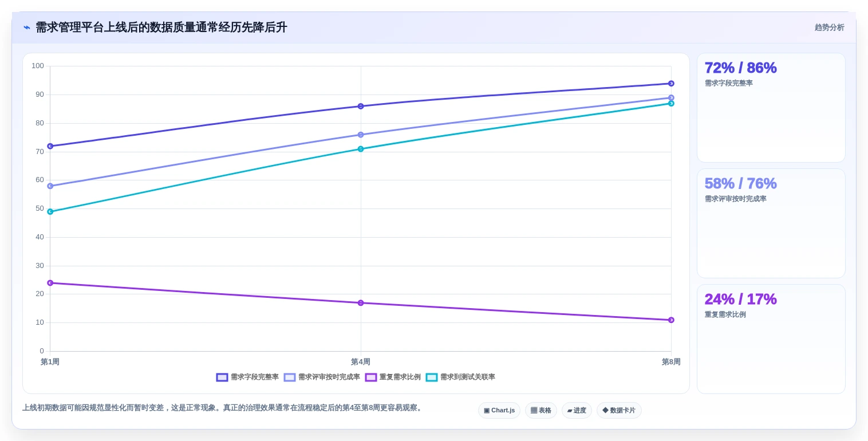Click the 数据卡片 tag
Image resolution: width=868 pixels, height=441 pixels.
pos(619,410)
